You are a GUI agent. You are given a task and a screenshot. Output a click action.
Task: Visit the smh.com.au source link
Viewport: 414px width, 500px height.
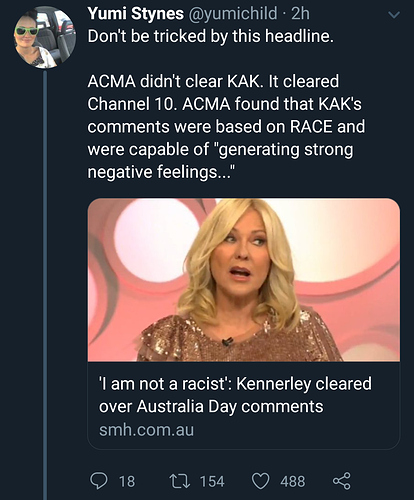click(146, 430)
